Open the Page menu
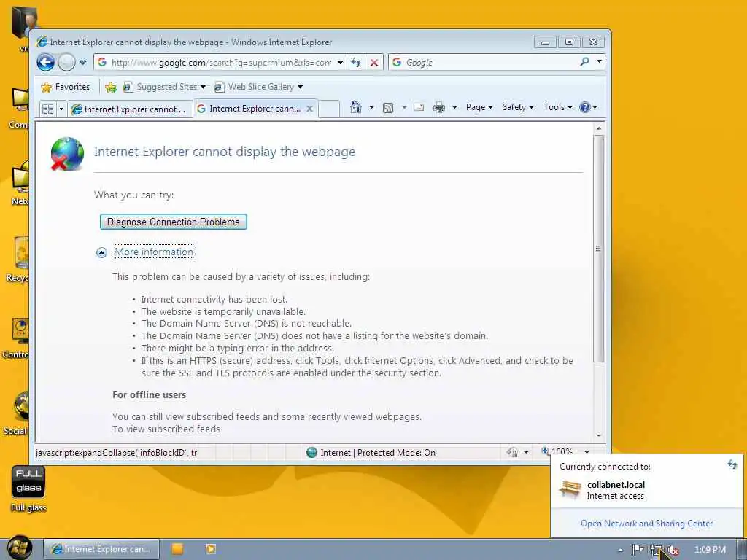Screen dimensions: 747x560 click(479, 107)
